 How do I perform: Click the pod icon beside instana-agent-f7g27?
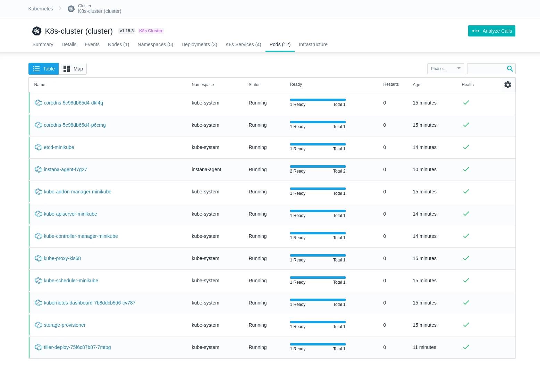pyautogui.click(x=39, y=169)
